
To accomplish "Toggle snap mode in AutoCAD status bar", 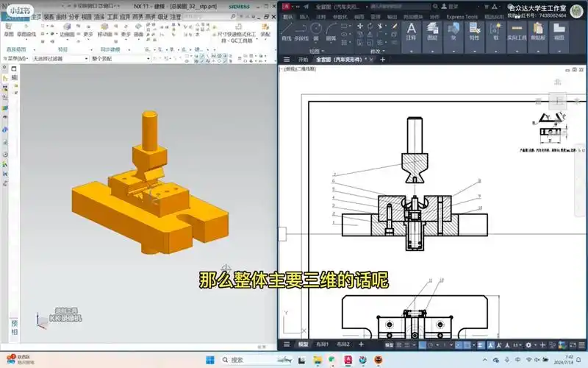I will coord(407,344).
